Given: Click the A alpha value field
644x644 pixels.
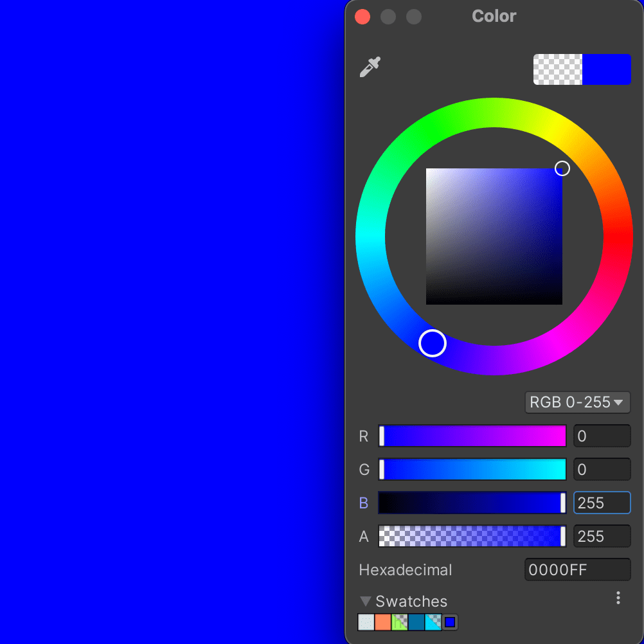Looking at the screenshot, I should [x=601, y=537].
